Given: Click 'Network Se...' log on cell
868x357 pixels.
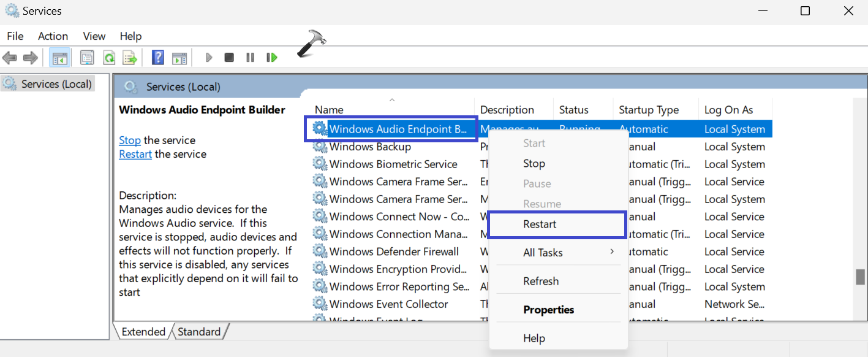Looking at the screenshot, I should click(733, 304).
